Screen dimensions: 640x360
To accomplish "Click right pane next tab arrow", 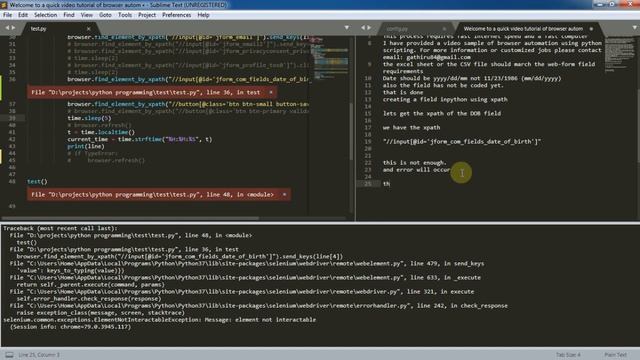I will 369,28.
